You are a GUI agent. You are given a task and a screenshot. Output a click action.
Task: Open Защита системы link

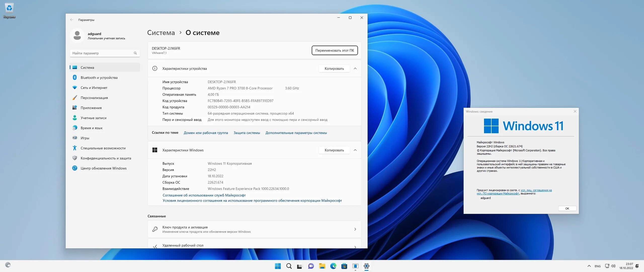[x=247, y=133]
